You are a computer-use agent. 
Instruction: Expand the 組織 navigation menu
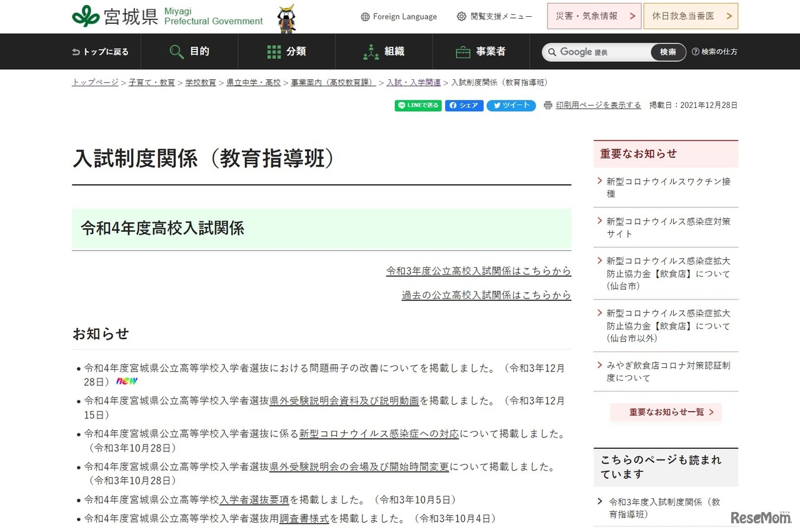pyautogui.click(x=384, y=52)
